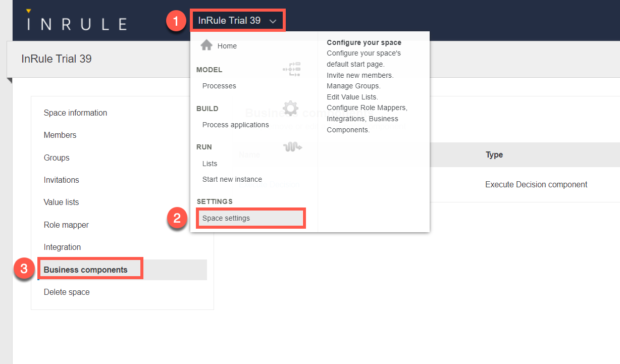Open Role mapper settings
The width and height of the screenshot is (620, 364).
coord(66,225)
